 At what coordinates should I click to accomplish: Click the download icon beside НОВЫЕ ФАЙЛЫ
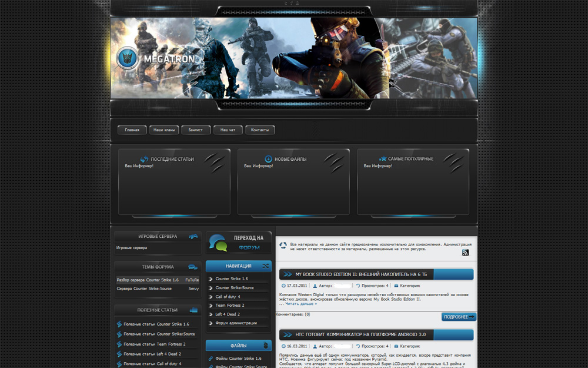point(268,159)
